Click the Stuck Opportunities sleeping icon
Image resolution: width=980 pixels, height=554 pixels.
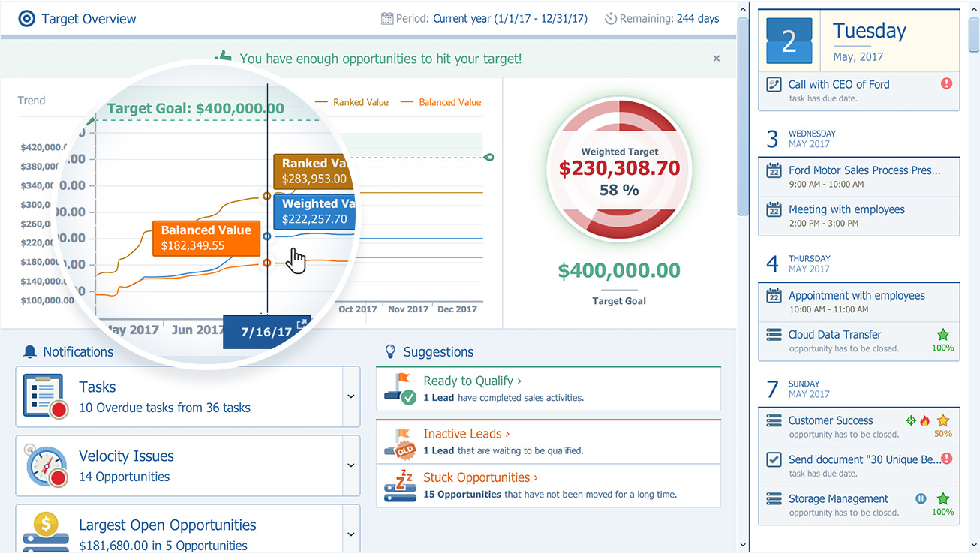click(400, 485)
